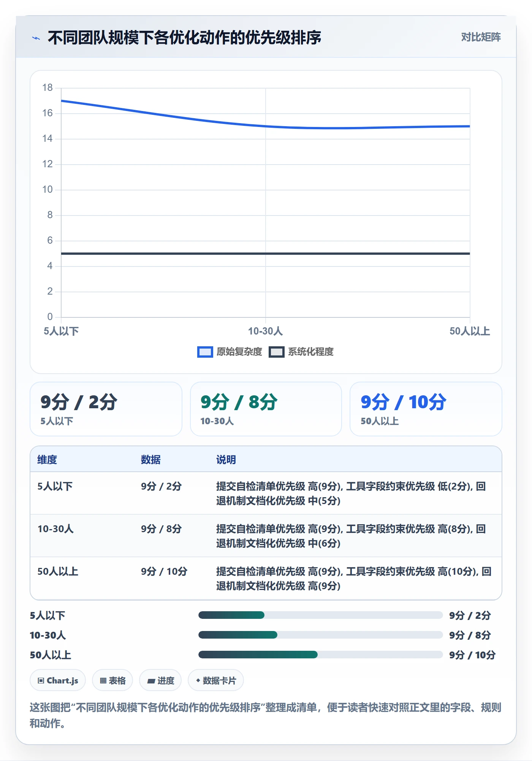Click the 9分 / 8分 table data cell
This screenshot has height=761, width=532.
[x=161, y=529]
